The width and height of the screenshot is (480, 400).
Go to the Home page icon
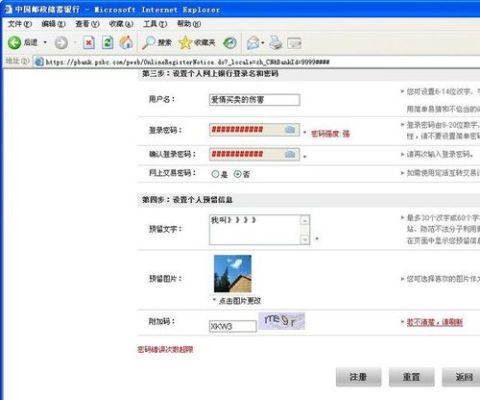126,42
